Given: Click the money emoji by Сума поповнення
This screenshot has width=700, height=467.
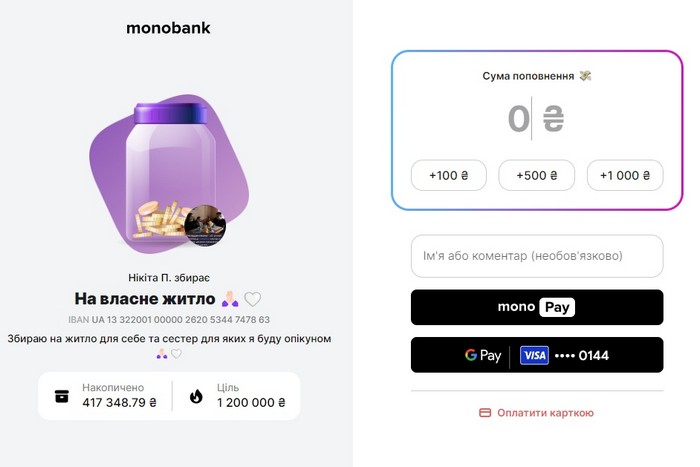Looking at the screenshot, I should click(x=585, y=76).
